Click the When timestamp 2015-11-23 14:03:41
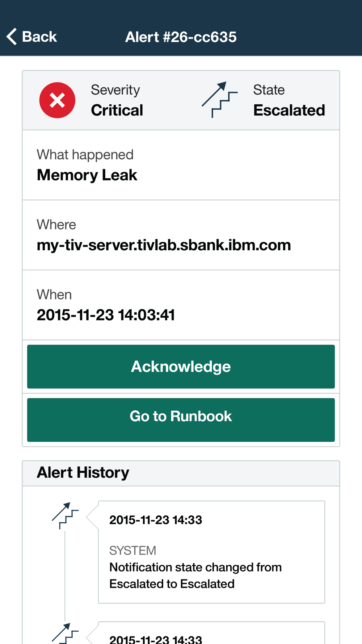362x644 pixels. click(106, 315)
